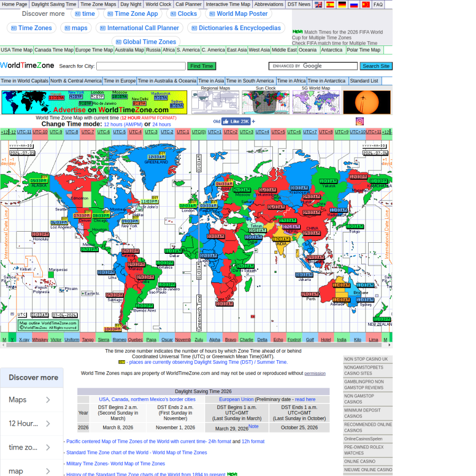Focus the Search for City field

(x=141, y=66)
